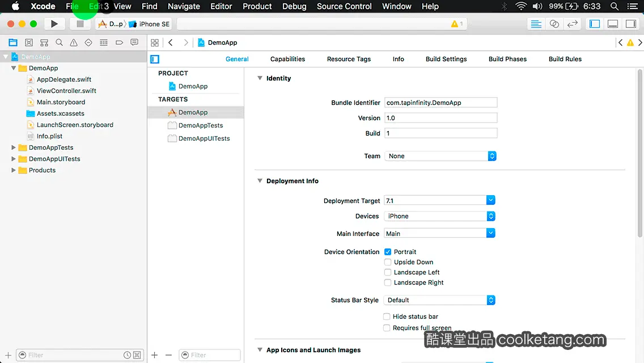
Task: Open the Source Control menu
Action: tap(344, 6)
